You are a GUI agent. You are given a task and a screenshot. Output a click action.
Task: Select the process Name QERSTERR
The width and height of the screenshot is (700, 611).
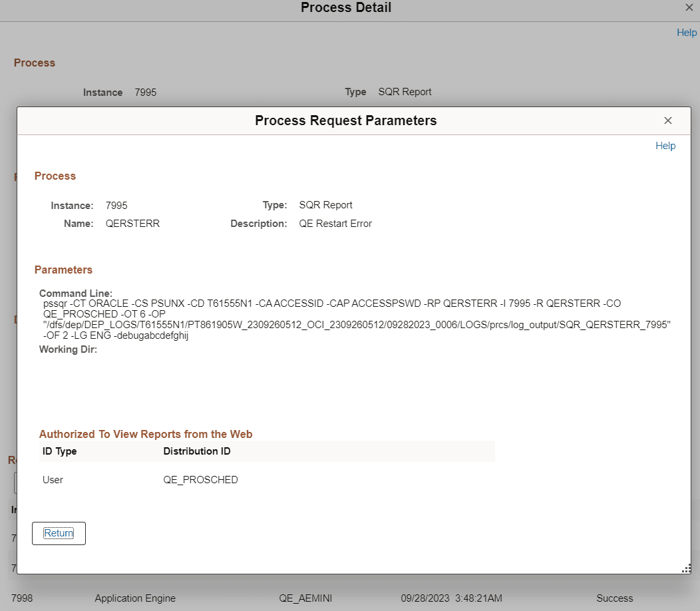(x=132, y=224)
